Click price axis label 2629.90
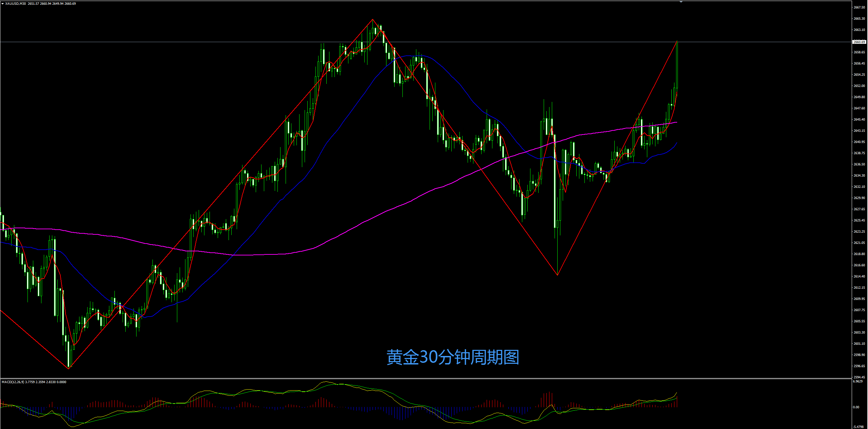This screenshot has height=429, width=868. 859,198
